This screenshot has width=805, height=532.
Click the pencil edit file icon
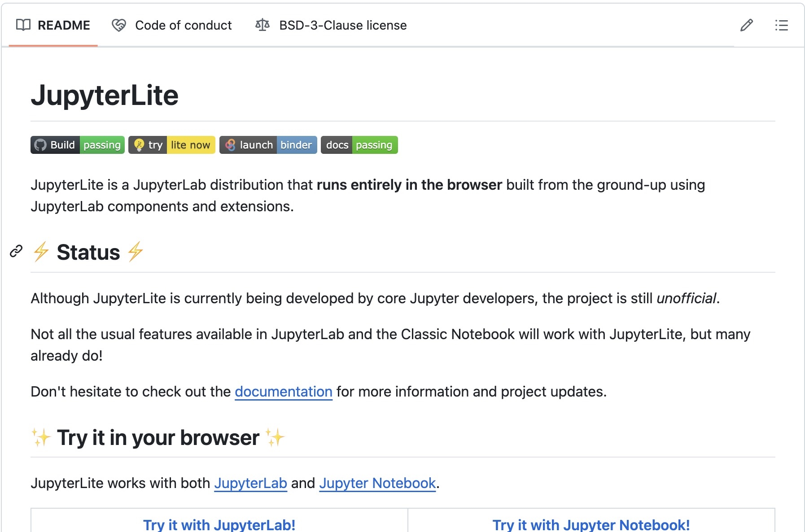click(746, 25)
